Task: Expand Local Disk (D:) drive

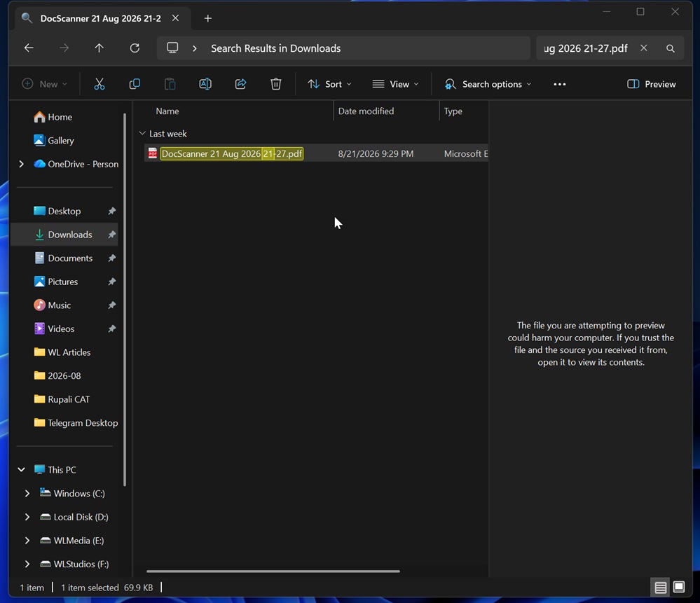Action: tap(27, 517)
